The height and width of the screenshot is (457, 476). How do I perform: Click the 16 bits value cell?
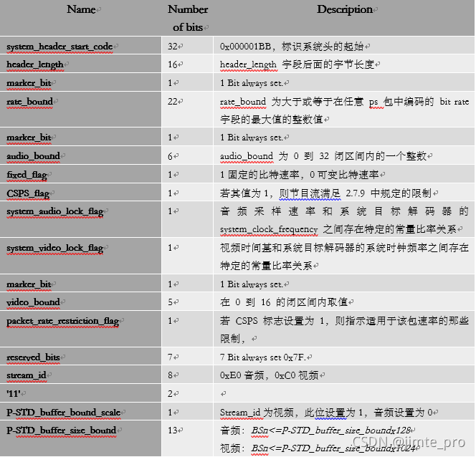tap(187, 64)
